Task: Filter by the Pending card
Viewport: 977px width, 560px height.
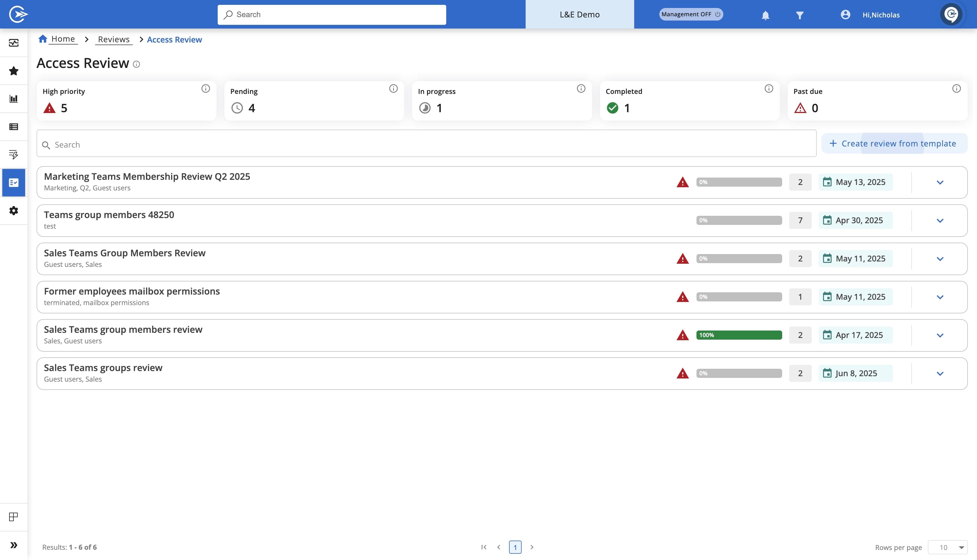Action: click(x=314, y=101)
